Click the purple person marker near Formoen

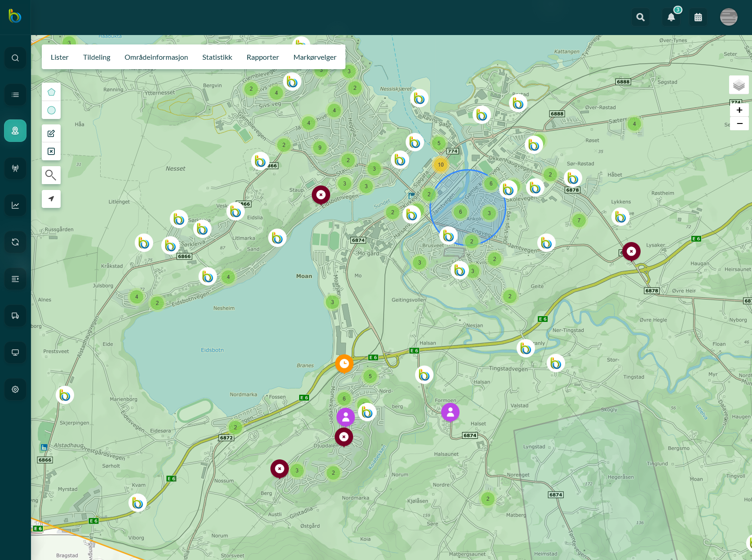[450, 413]
